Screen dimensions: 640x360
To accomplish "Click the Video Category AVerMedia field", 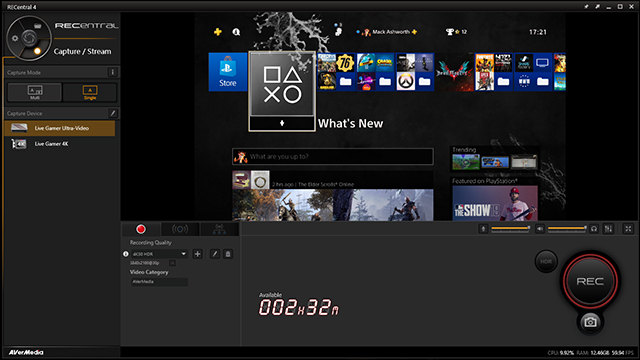I will point(159,282).
